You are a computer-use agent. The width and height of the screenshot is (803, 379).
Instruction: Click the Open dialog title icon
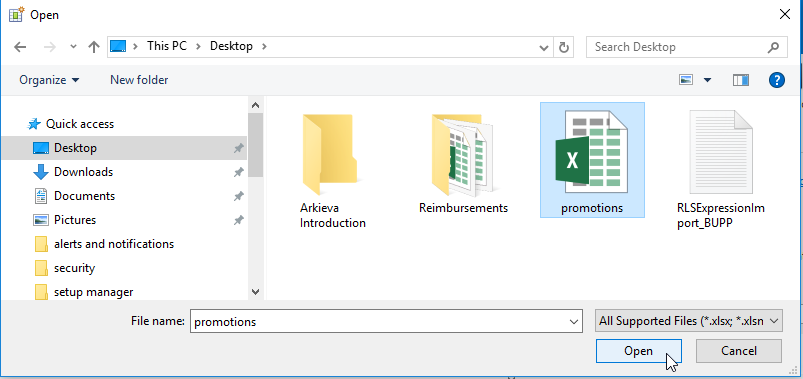[x=16, y=14]
